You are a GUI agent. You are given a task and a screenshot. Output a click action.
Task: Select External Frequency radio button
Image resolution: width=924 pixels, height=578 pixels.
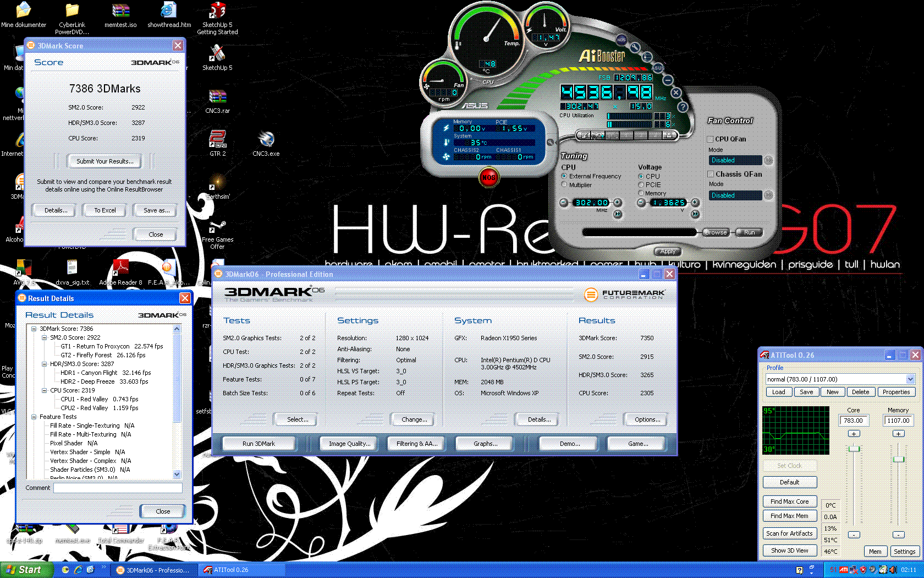click(564, 176)
